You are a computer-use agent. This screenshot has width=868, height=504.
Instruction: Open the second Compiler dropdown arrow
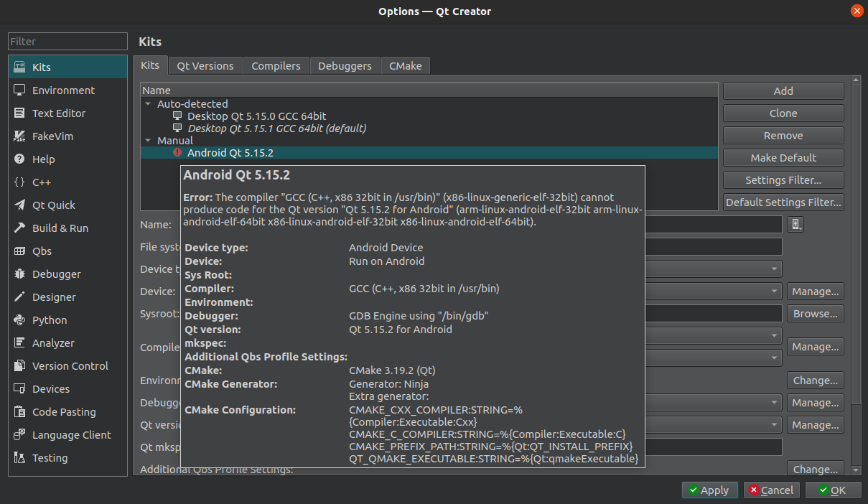pos(775,358)
